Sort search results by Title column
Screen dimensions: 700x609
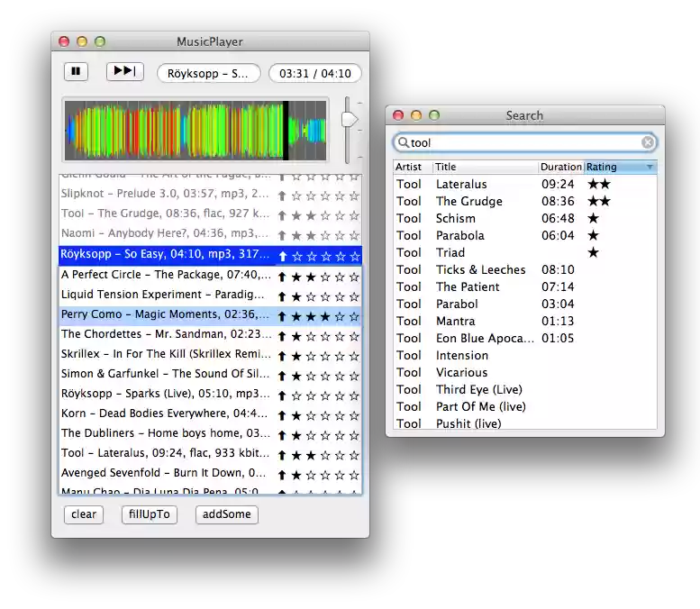[x=486, y=167]
